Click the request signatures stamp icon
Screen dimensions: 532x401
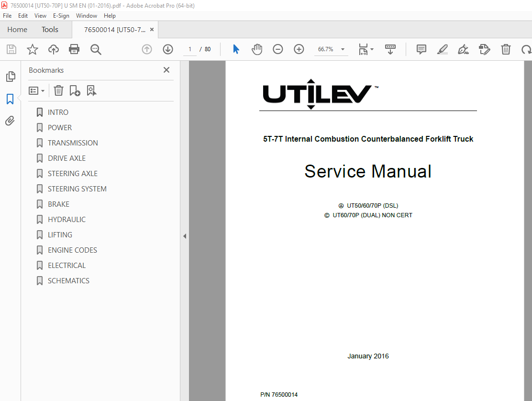484,50
